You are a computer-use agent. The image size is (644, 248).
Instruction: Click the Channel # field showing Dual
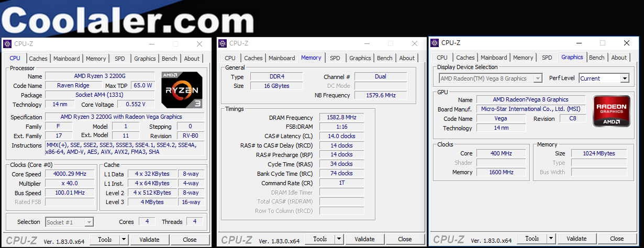point(381,76)
